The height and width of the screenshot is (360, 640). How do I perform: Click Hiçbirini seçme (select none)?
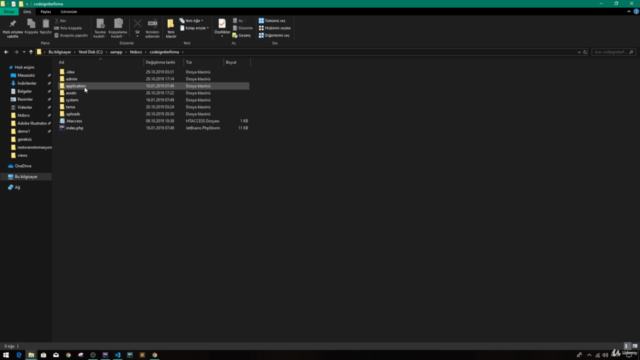click(275, 28)
